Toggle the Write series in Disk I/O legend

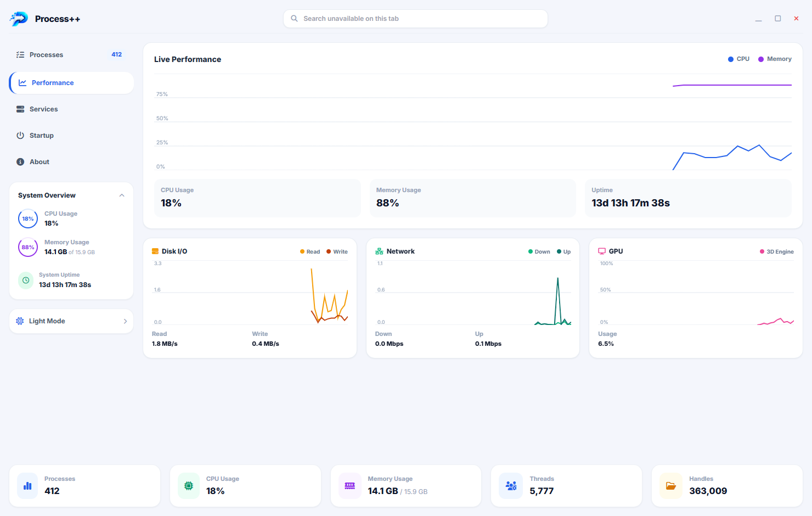(x=337, y=252)
